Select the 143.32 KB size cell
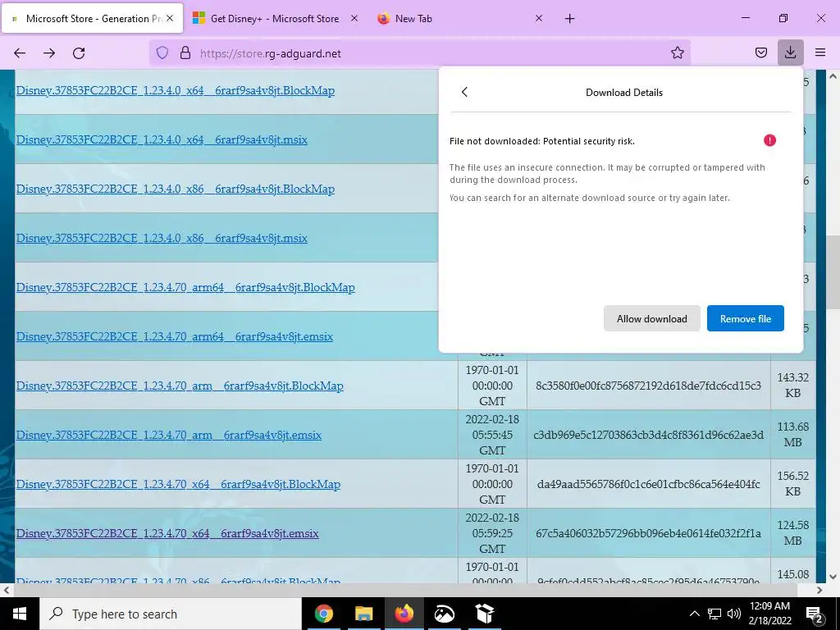Image resolution: width=840 pixels, height=630 pixels. [x=793, y=386]
